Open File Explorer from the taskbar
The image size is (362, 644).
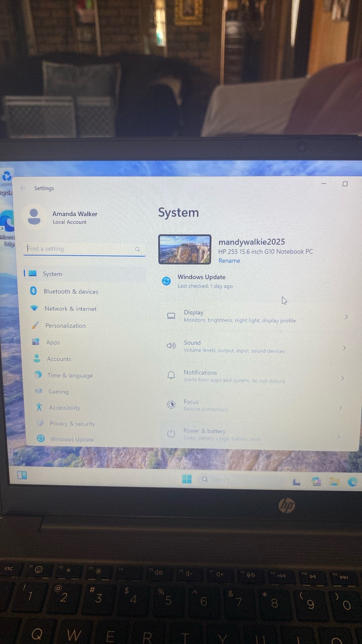click(334, 482)
